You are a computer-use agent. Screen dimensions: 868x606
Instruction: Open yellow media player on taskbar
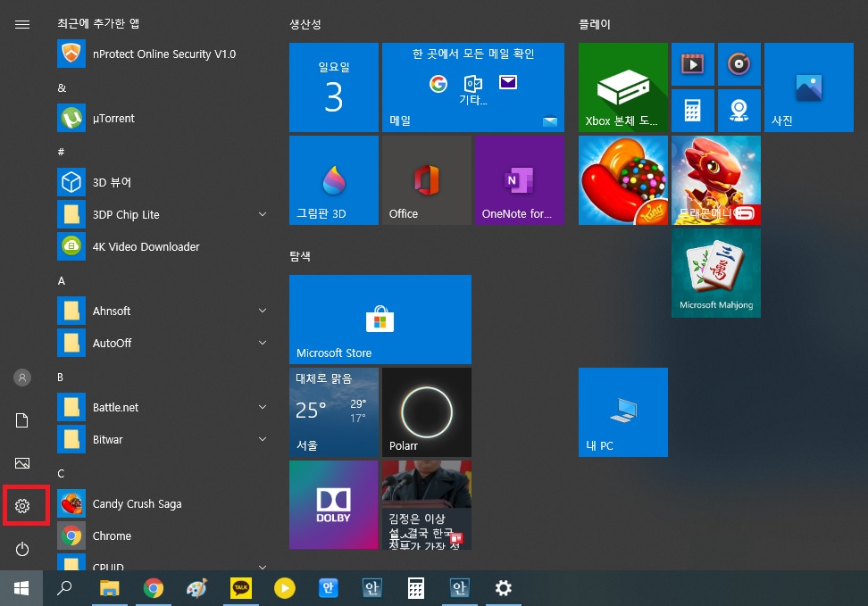285,588
